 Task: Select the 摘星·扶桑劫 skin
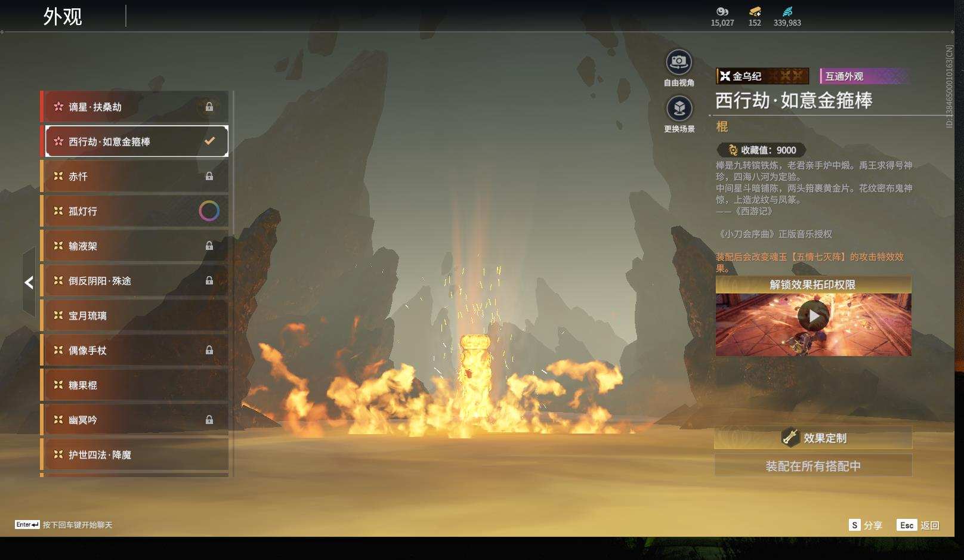tap(134, 107)
